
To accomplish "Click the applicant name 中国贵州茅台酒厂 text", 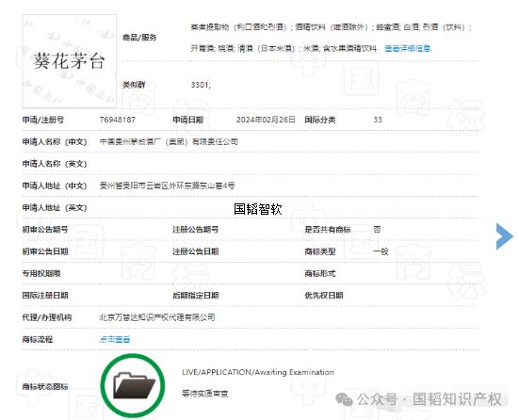I will click(169, 141).
